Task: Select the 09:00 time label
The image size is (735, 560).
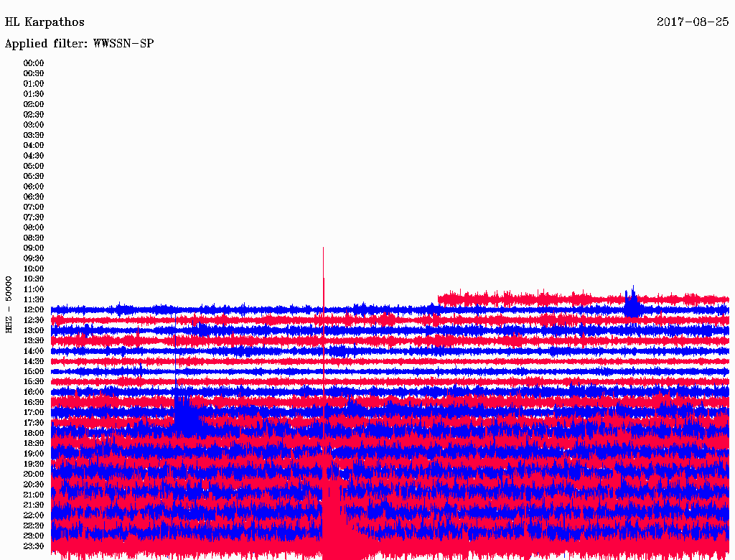Action: (34, 248)
